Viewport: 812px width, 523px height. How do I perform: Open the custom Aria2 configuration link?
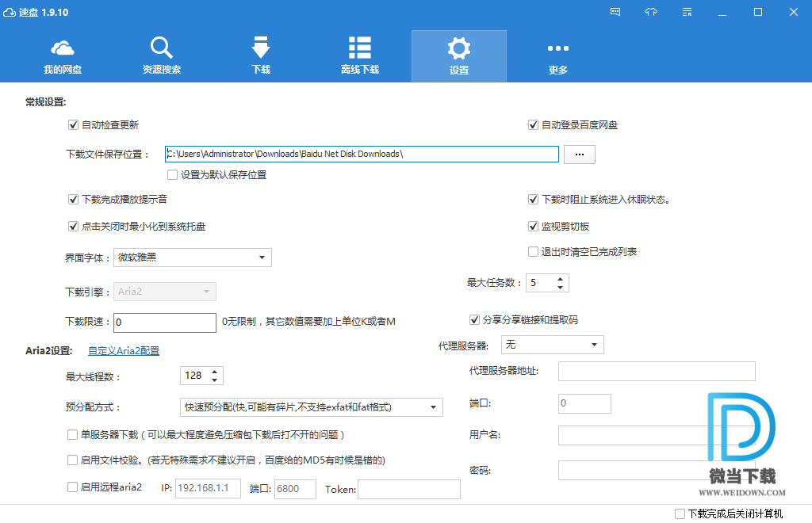point(123,350)
